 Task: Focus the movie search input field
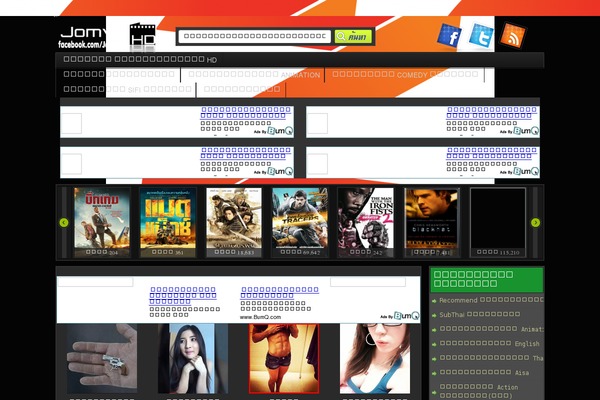(x=254, y=36)
